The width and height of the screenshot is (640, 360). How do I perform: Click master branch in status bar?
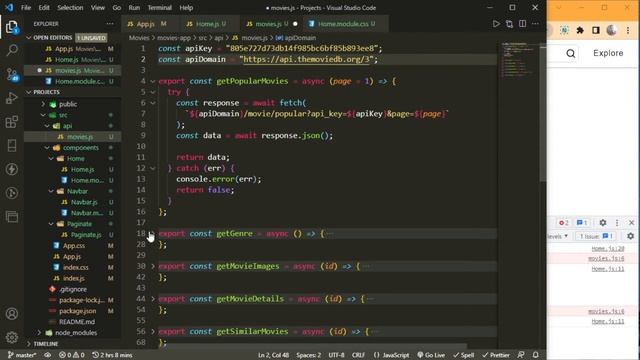22,355
